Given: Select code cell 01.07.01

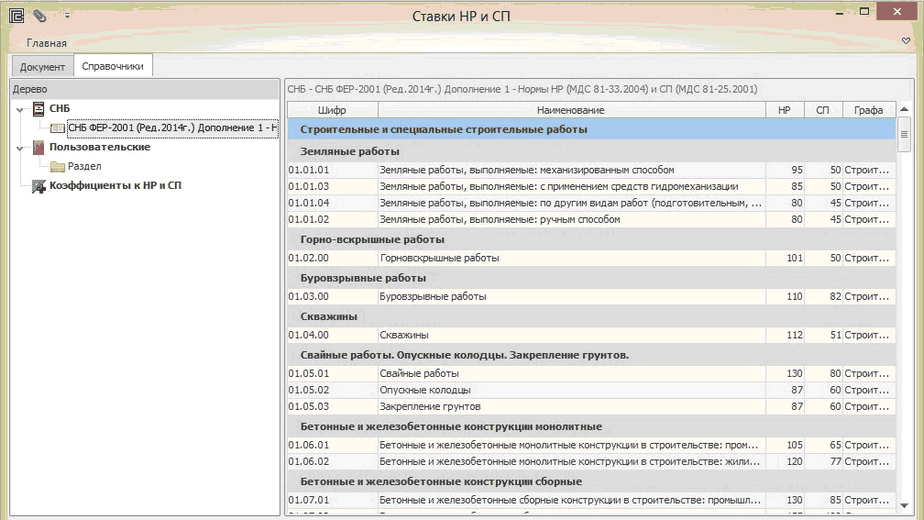Looking at the screenshot, I should pyautogui.click(x=332, y=499).
